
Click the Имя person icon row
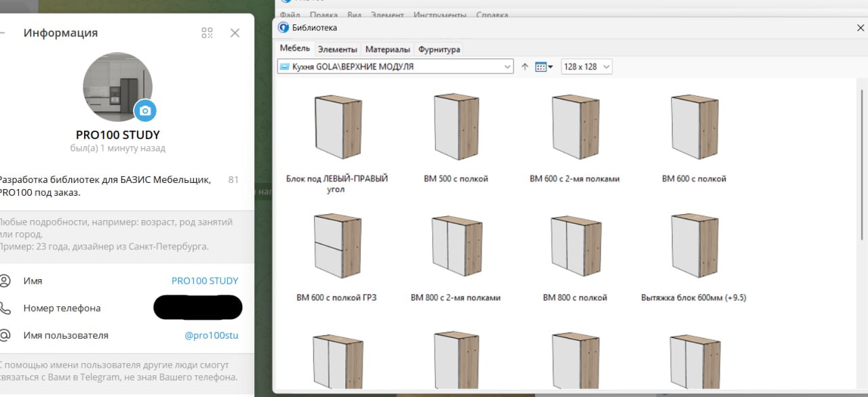(x=5, y=280)
